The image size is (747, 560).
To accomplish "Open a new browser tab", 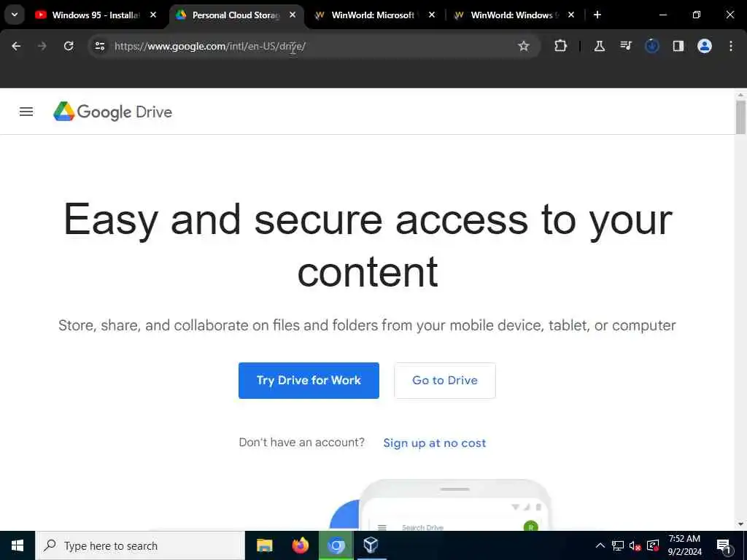I will coord(597,15).
